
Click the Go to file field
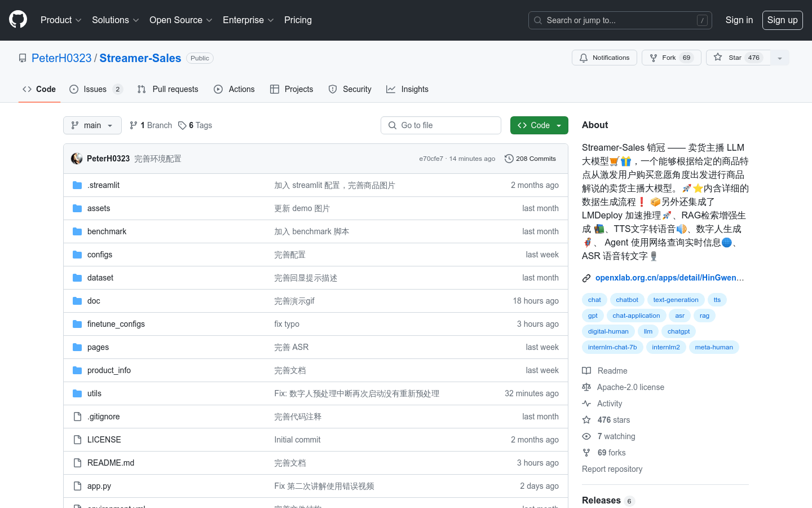[x=441, y=125]
